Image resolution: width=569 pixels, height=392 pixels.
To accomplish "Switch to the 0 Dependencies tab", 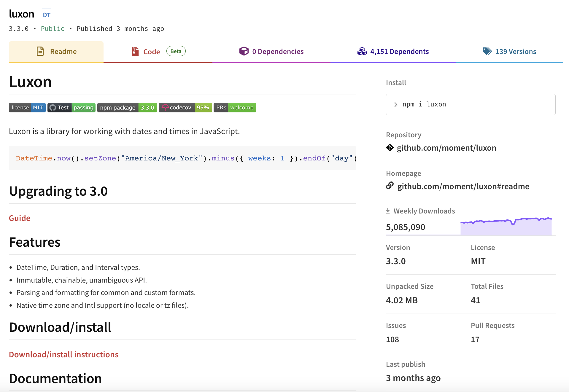I will [278, 52].
